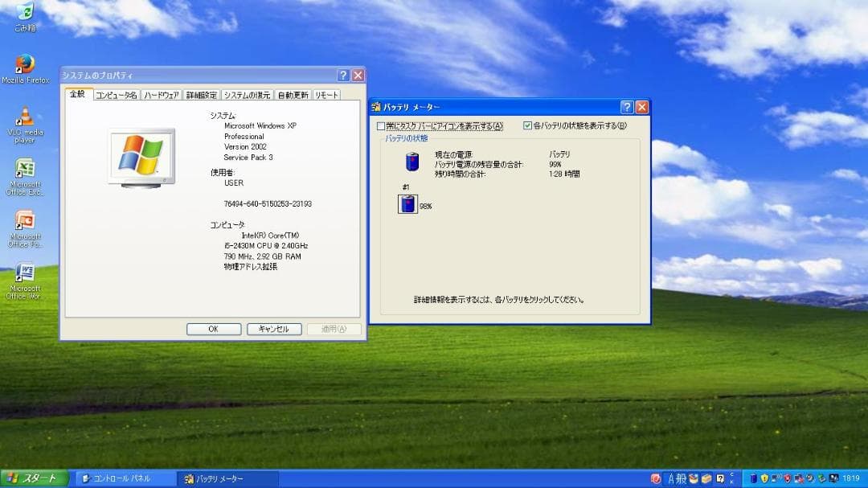This screenshot has height=488, width=868.
Task: Click OK in システムのプロパティ
Action: (x=213, y=329)
